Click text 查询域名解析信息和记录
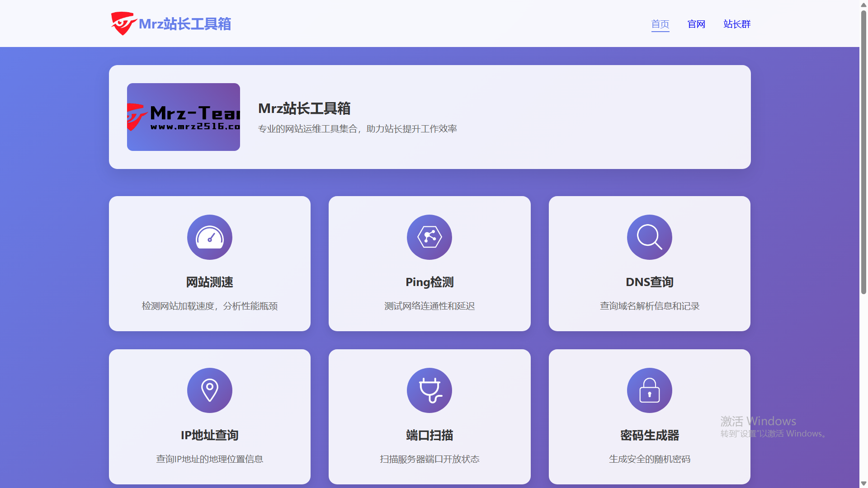 click(650, 306)
